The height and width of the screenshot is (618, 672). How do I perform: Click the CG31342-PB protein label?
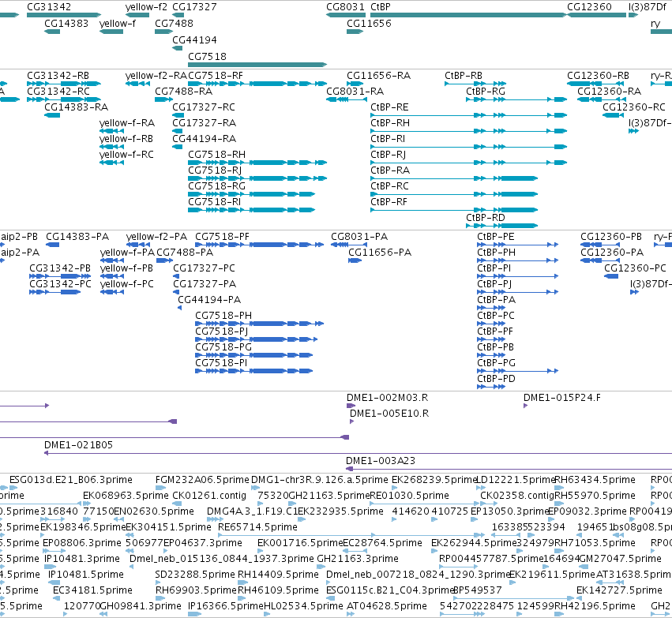click(60, 268)
